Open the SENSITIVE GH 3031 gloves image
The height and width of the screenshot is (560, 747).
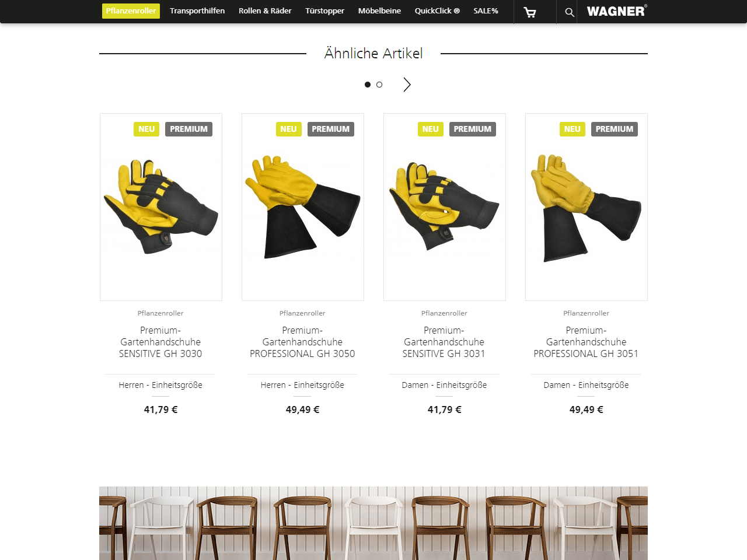[x=445, y=207]
